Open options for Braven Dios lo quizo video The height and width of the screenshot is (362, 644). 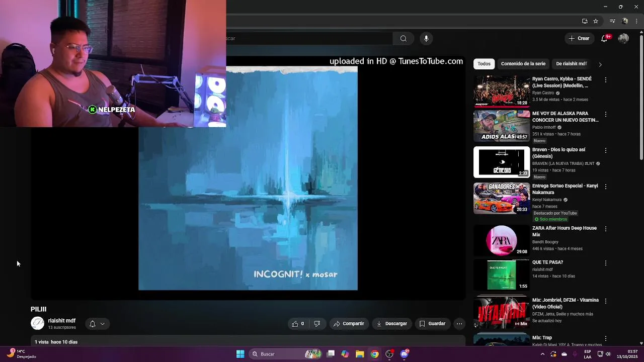point(606,150)
